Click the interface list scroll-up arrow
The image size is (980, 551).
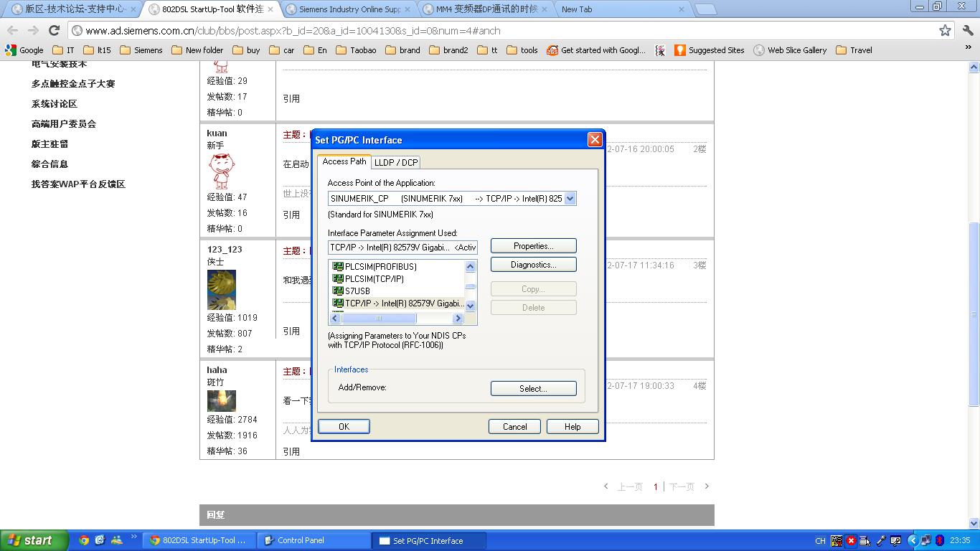click(x=470, y=266)
